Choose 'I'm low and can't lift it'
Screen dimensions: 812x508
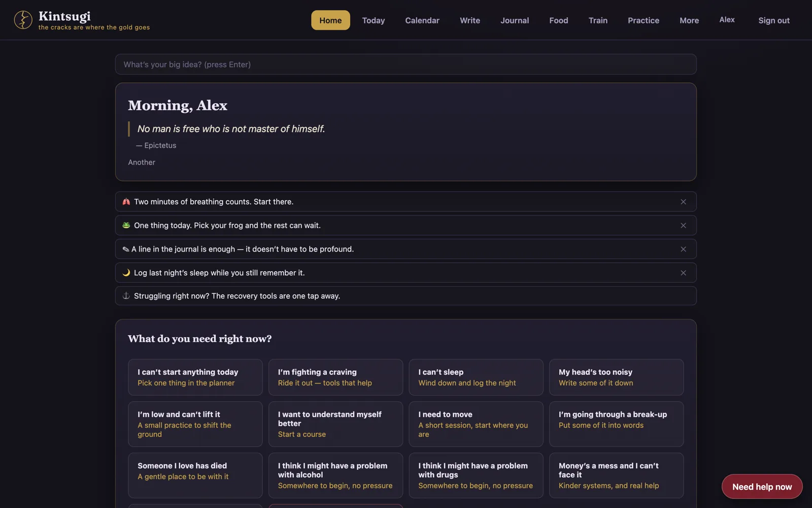click(x=195, y=424)
